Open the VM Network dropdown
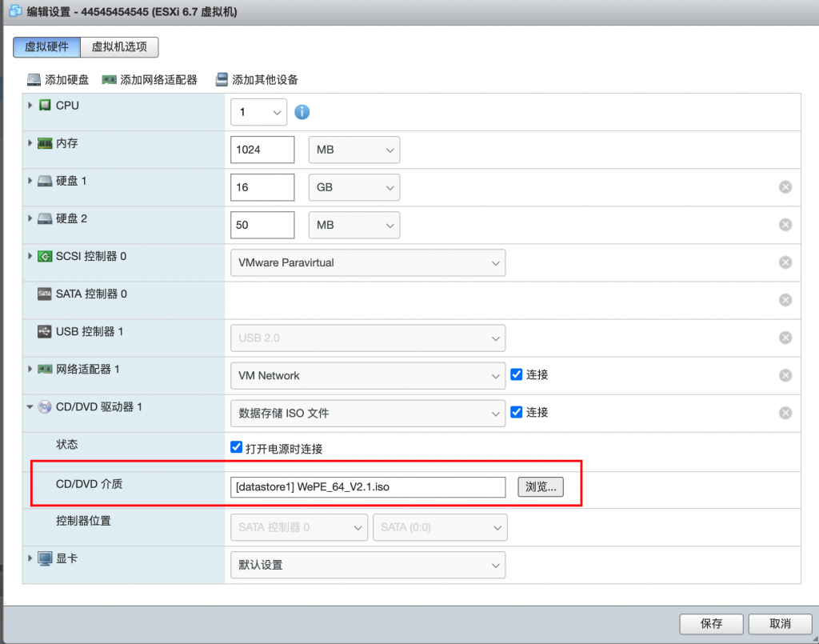This screenshot has width=819, height=644. point(368,375)
